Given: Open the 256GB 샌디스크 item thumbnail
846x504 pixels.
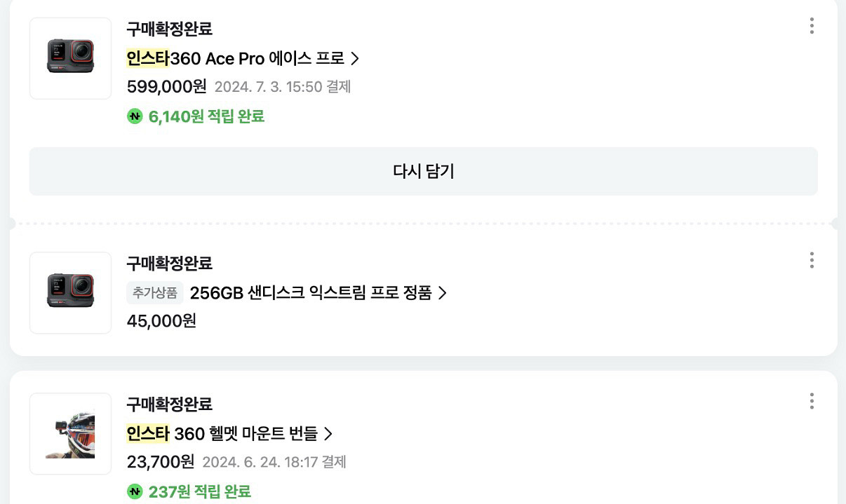Looking at the screenshot, I should pyautogui.click(x=70, y=292).
